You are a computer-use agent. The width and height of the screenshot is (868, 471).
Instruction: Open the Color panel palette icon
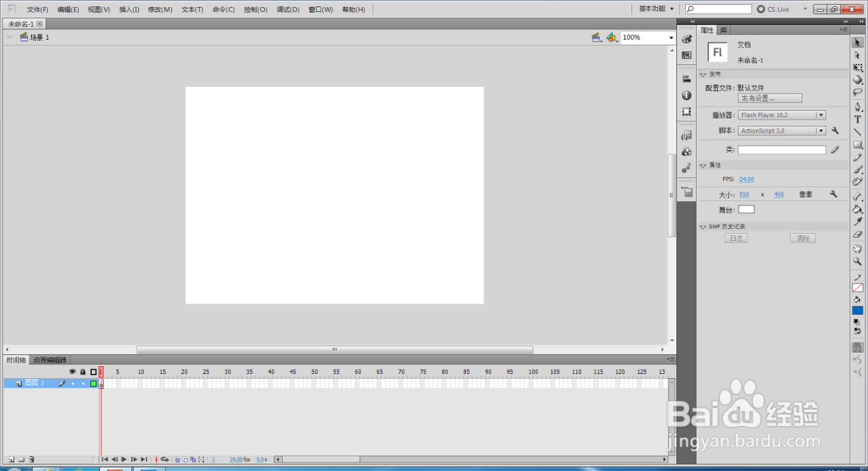click(x=687, y=39)
